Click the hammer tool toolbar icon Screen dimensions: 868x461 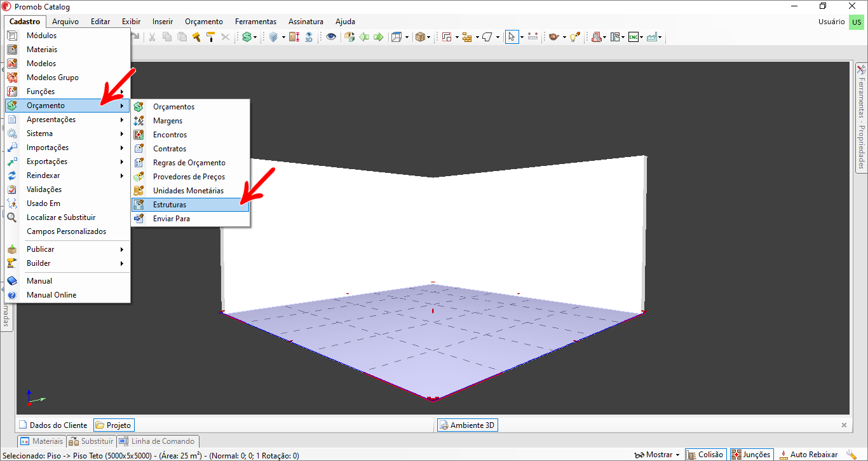click(x=196, y=37)
